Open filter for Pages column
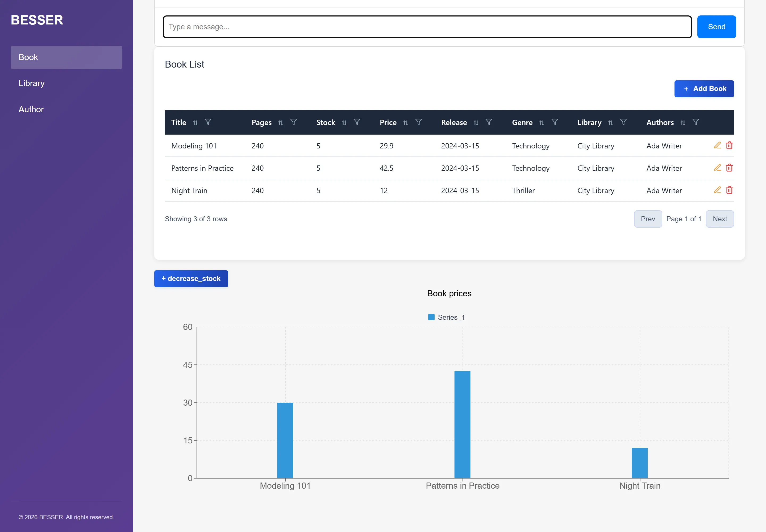 point(294,122)
